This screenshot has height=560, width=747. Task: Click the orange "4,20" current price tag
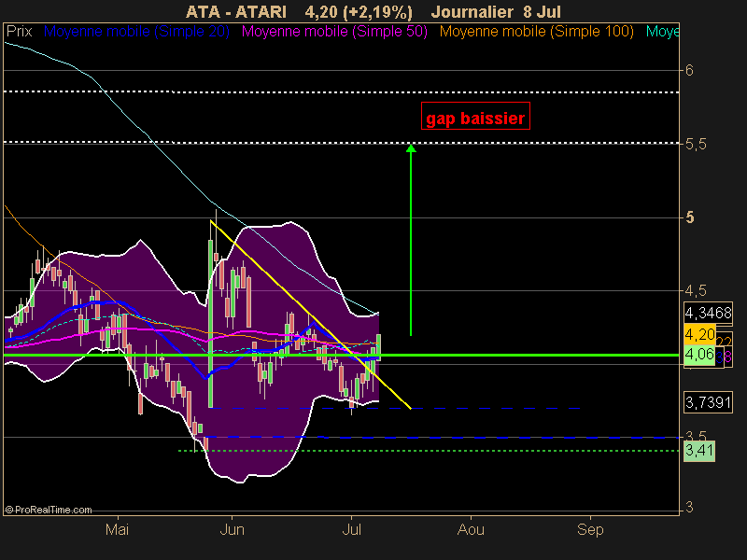click(699, 334)
